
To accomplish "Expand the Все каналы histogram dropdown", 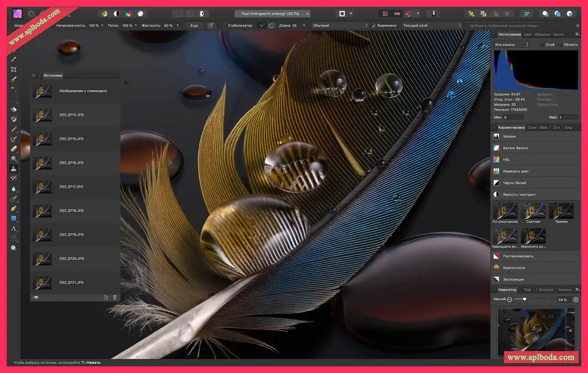I will coord(512,45).
